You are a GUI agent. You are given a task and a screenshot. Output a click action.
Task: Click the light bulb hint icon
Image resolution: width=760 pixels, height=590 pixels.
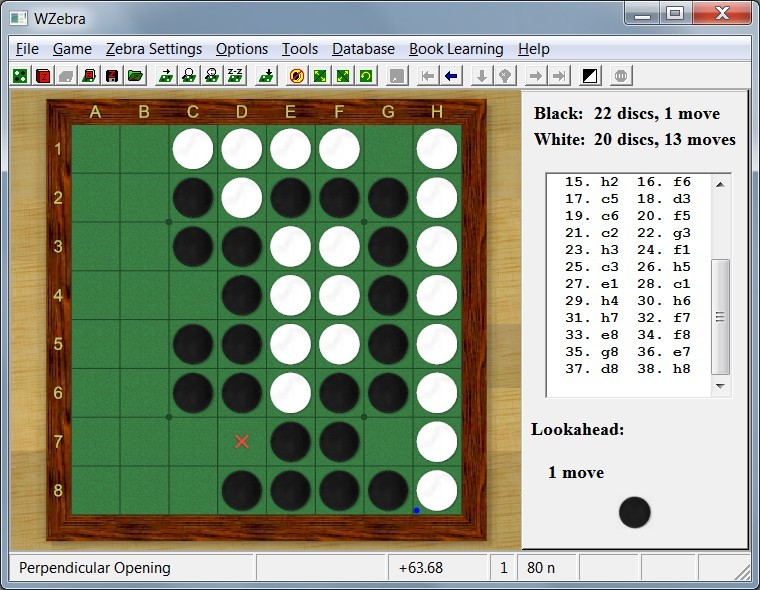click(505, 76)
